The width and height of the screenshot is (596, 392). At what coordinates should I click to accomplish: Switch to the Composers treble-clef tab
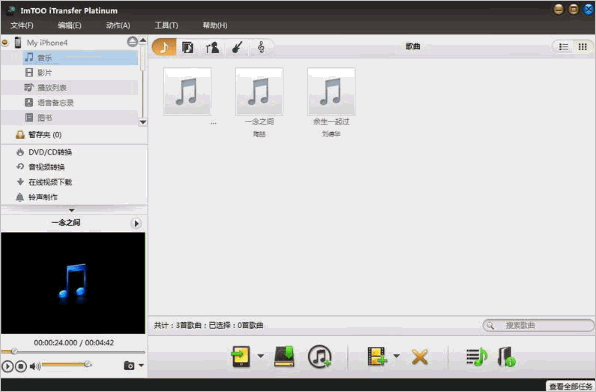(x=261, y=47)
